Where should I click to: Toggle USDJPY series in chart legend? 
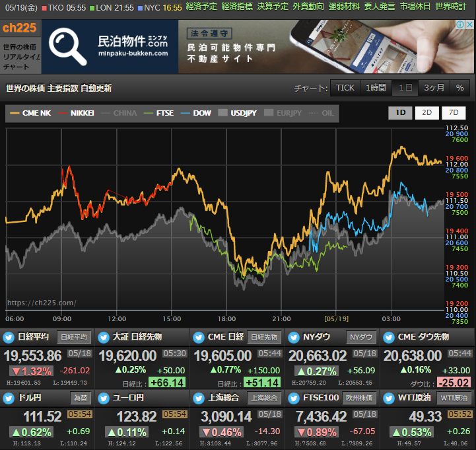pos(238,113)
